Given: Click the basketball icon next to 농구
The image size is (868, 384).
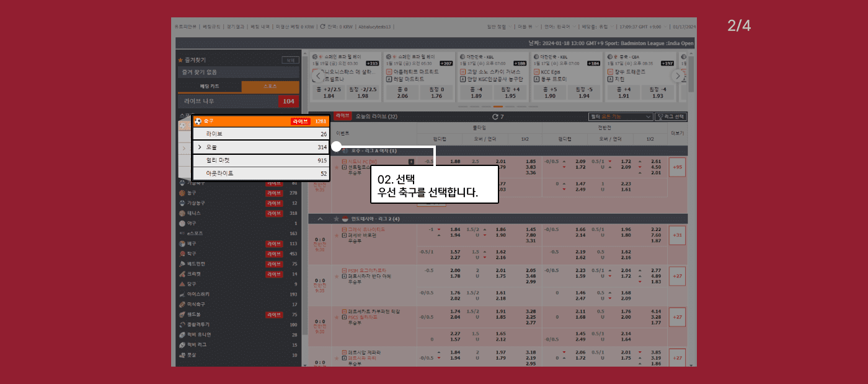Looking at the screenshot, I should (x=182, y=193).
